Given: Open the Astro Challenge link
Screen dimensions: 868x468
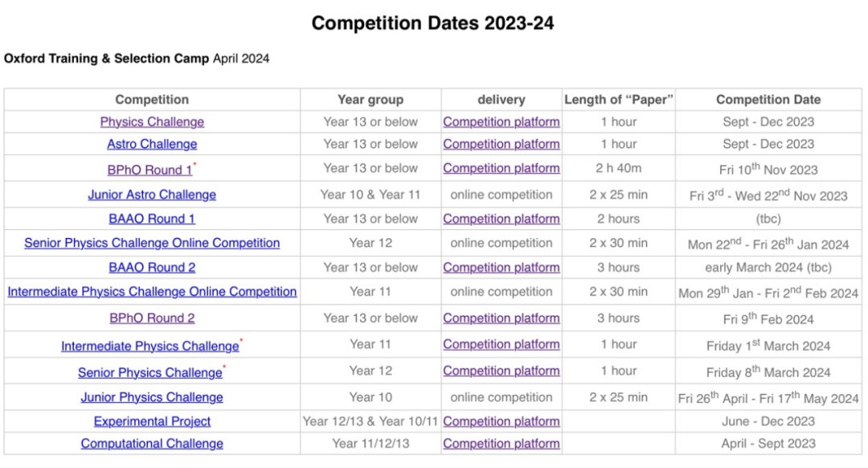Looking at the screenshot, I should 152,144.
